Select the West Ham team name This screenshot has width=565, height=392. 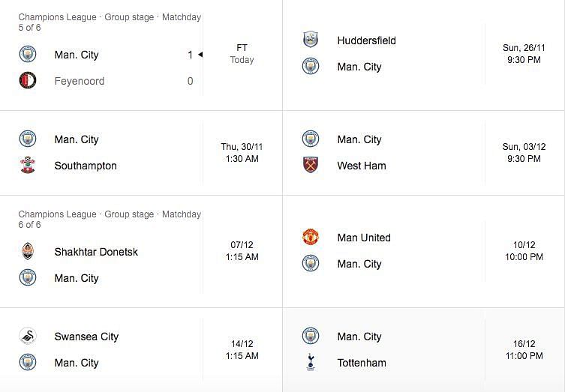point(362,166)
